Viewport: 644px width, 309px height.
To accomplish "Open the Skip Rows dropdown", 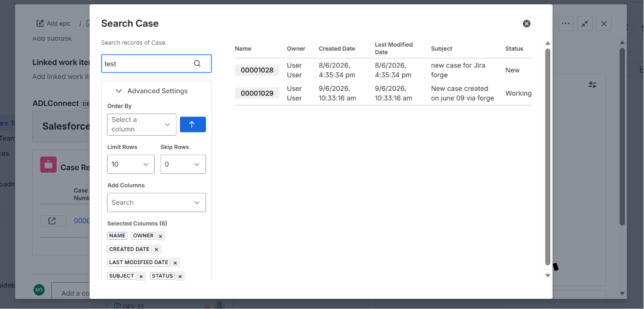I will pos(183,164).
